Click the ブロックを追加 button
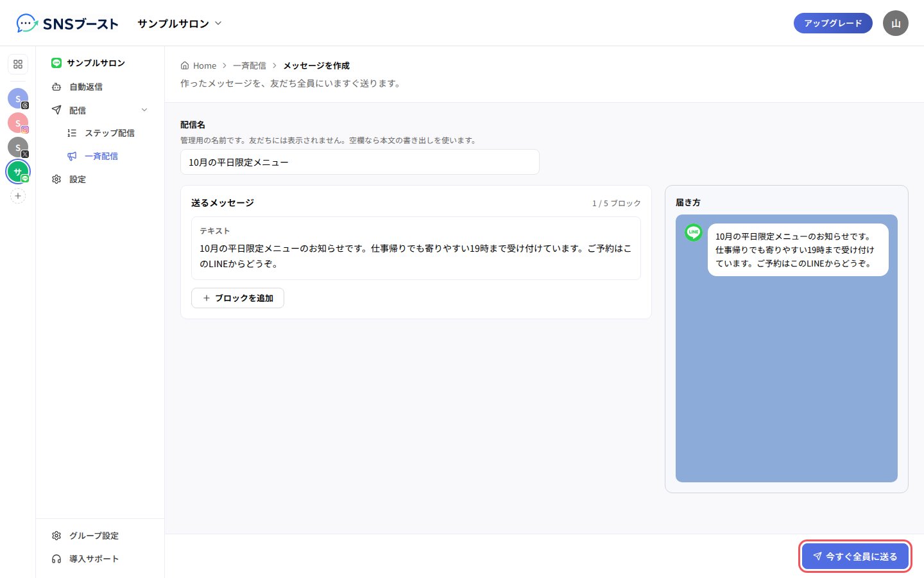This screenshot has width=924, height=578. point(237,298)
